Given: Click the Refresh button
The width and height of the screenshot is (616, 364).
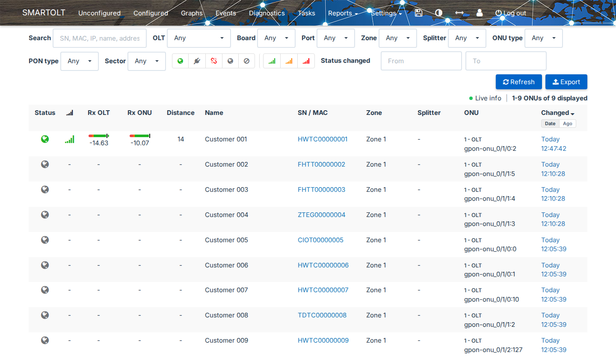Looking at the screenshot, I should click(519, 82).
